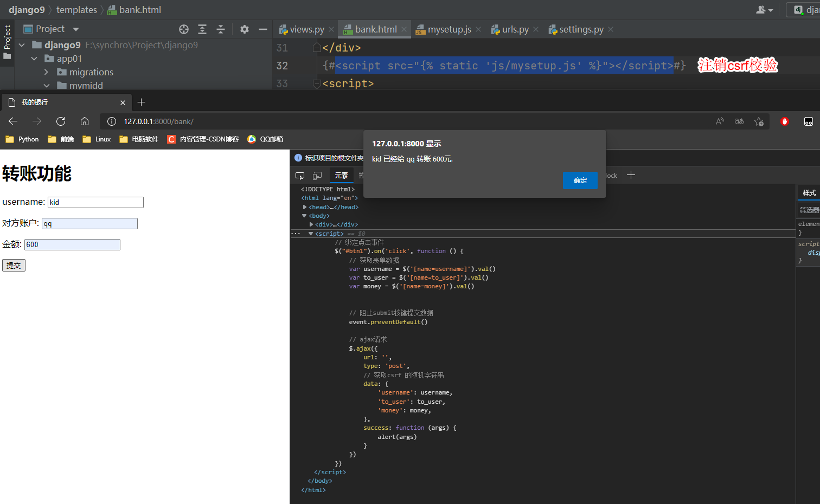Click the Expand All icon in Project panel
The image size is (820, 504).
pyautogui.click(x=202, y=29)
